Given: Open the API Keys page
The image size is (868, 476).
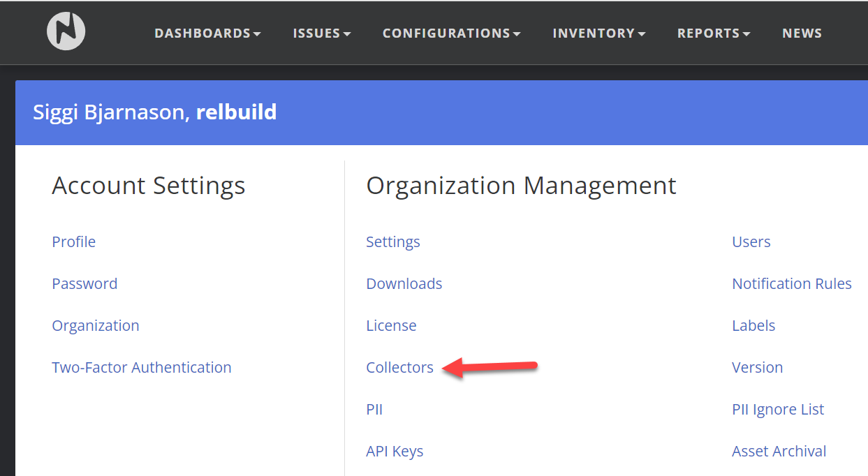Looking at the screenshot, I should click(x=395, y=452).
